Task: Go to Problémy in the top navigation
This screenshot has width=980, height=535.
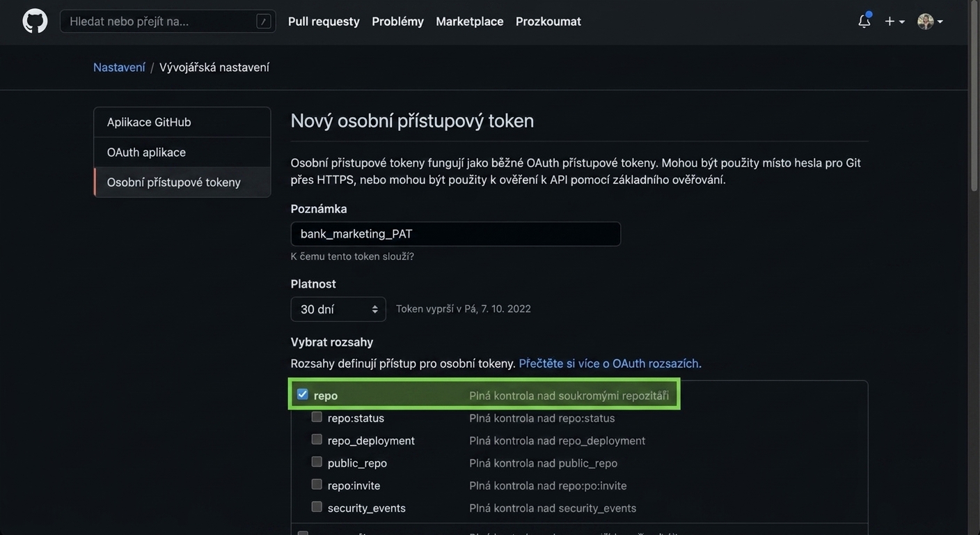Action: [397, 22]
